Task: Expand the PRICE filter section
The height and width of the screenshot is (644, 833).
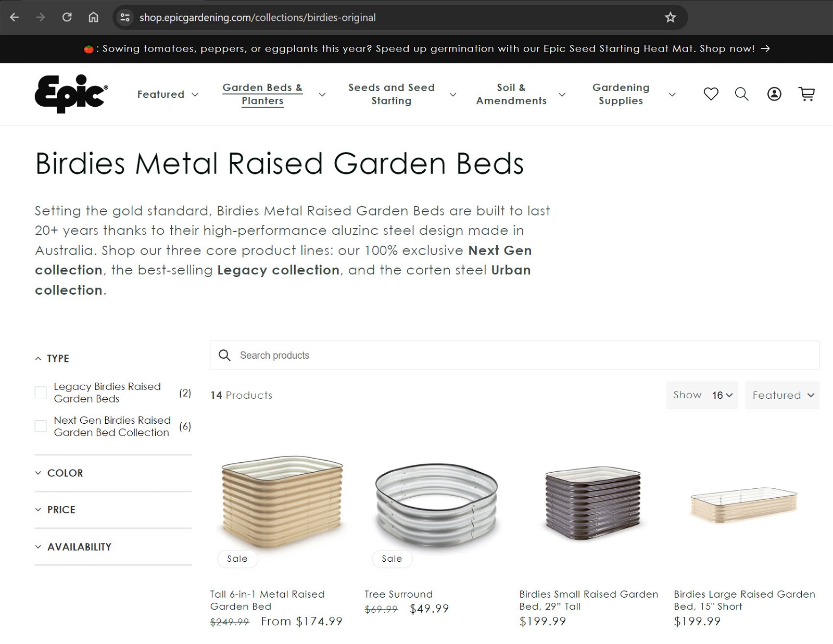Action: coord(61,510)
